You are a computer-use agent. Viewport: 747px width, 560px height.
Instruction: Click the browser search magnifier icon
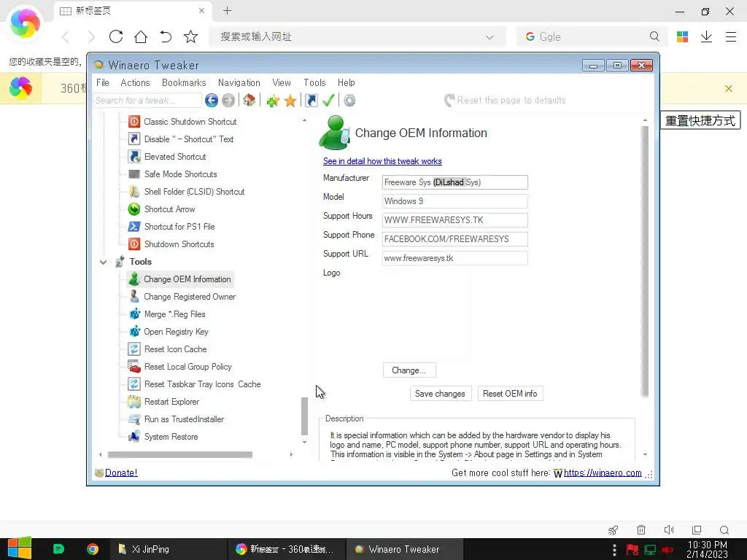coord(654,36)
